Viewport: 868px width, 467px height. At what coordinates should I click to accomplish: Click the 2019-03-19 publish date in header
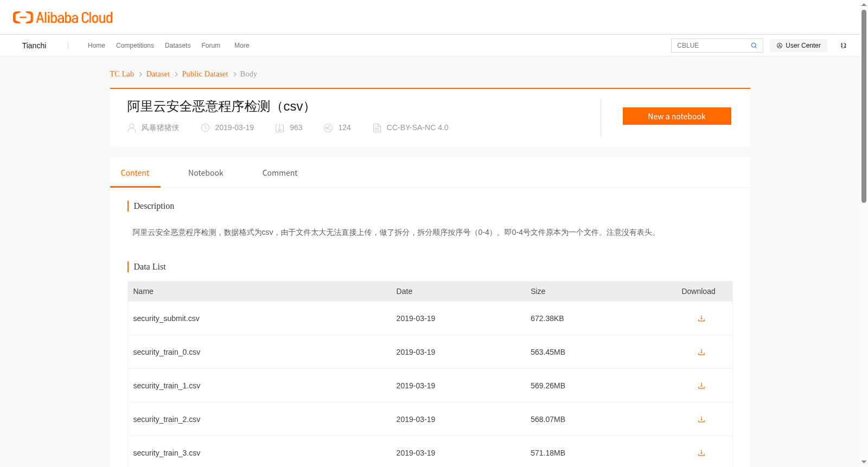pyautogui.click(x=234, y=128)
